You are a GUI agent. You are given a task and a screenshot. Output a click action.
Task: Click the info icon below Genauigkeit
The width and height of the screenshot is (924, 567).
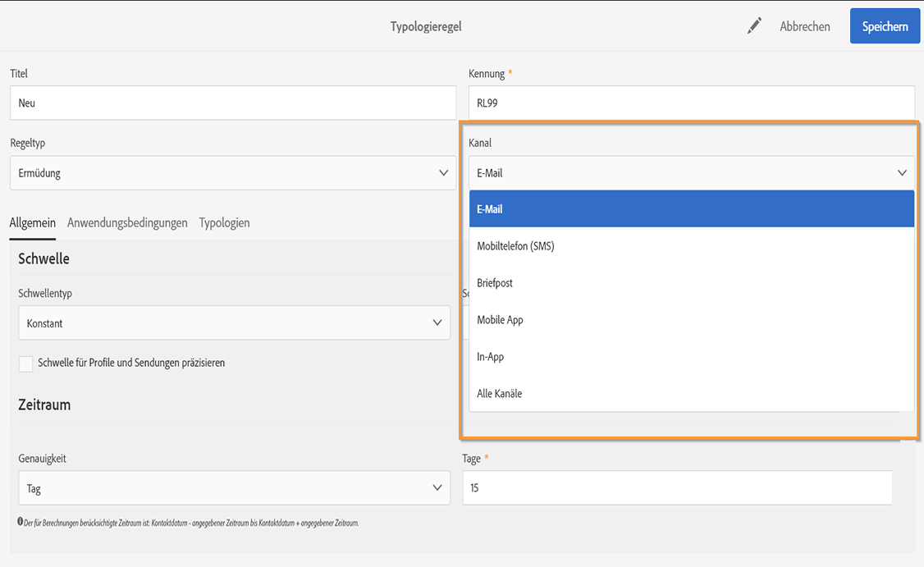(21, 522)
